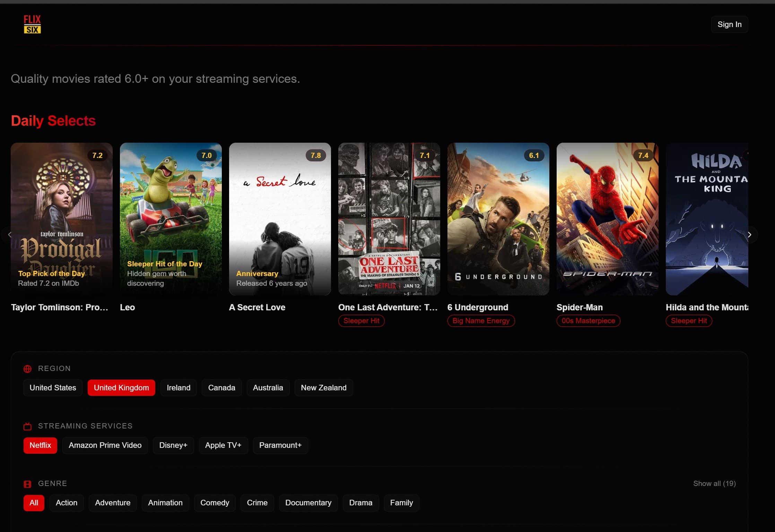
Task: Click the Flix Six logo
Action: click(32, 24)
